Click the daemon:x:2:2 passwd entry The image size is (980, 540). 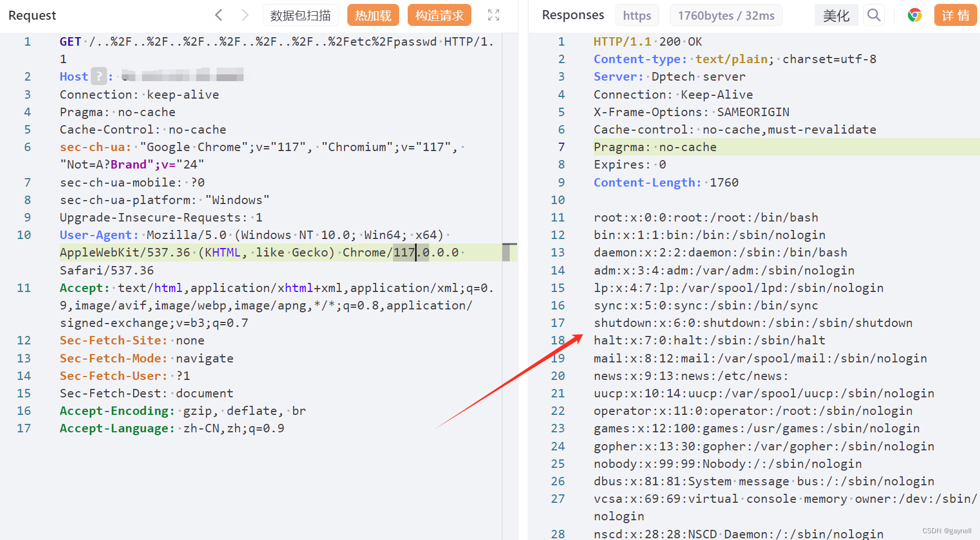coord(721,252)
